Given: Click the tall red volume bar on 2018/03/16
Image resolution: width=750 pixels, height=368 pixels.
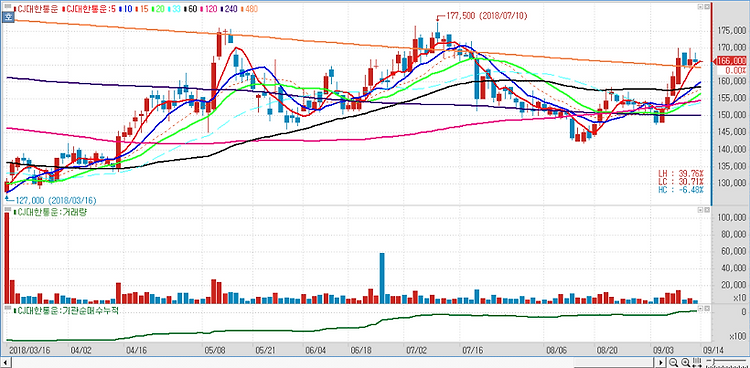Looking at the screenshot, I should (x=7, y=258).
